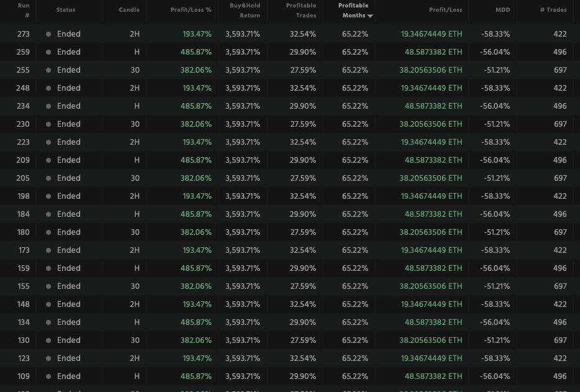
Task: Click status dot beside run 198
Action: point(48,196)
